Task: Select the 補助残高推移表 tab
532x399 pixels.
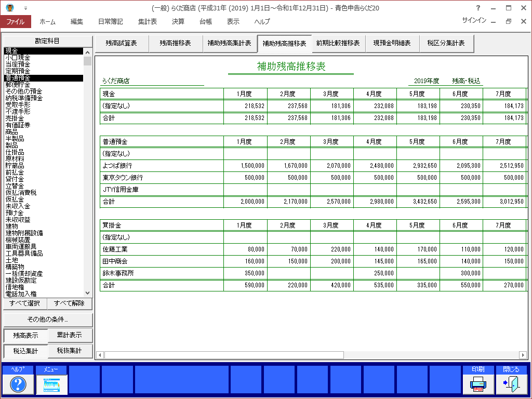Action: point(284,44)
